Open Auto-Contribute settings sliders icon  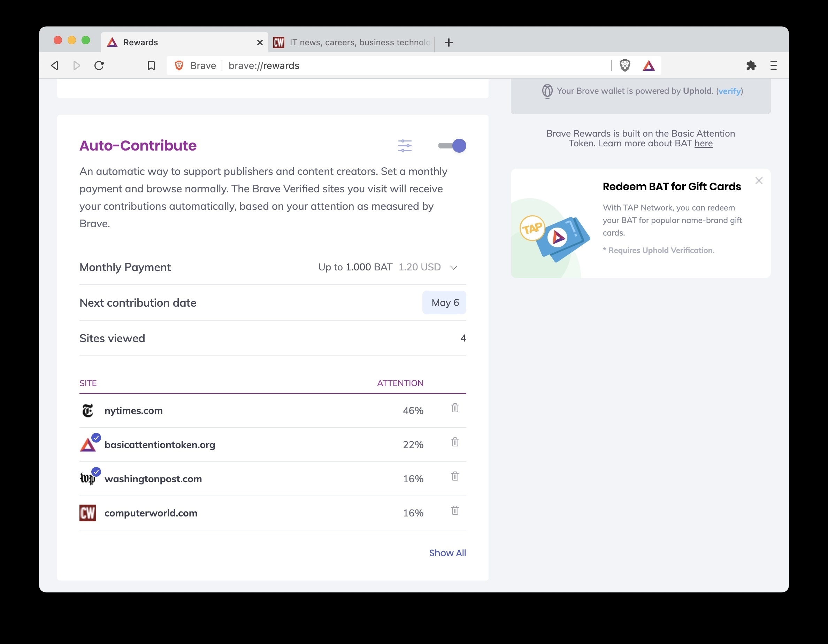click(x=405, y=146)
